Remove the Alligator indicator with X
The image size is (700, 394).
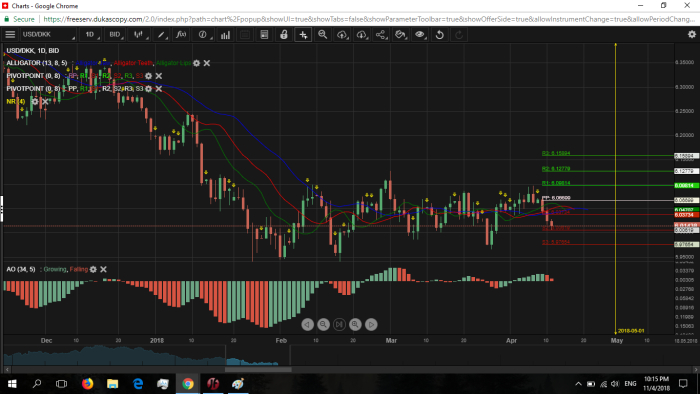pyautogui.click(x=207, y=63)
